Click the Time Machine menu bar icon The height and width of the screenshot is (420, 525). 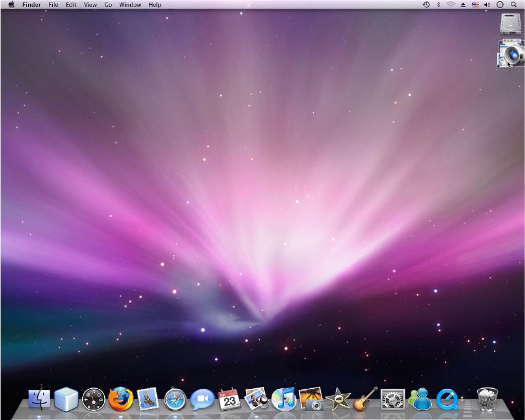(426, 5)
